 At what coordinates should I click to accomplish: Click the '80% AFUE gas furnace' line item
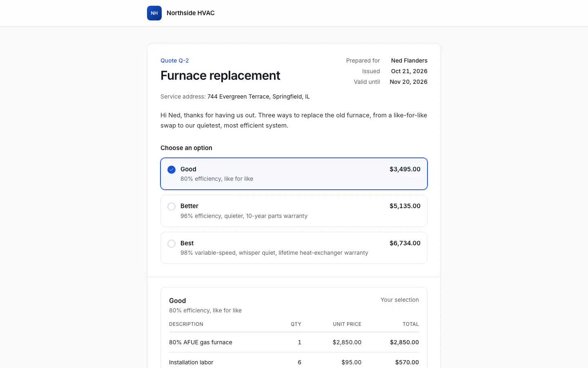click(x=200, y=342)
